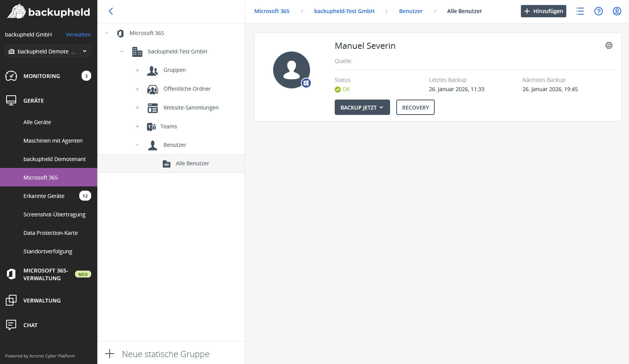Select Standortverfolgung in the sidebar
Image resolution: width=629 pixels, height=364 pixels.
[48, 251]
